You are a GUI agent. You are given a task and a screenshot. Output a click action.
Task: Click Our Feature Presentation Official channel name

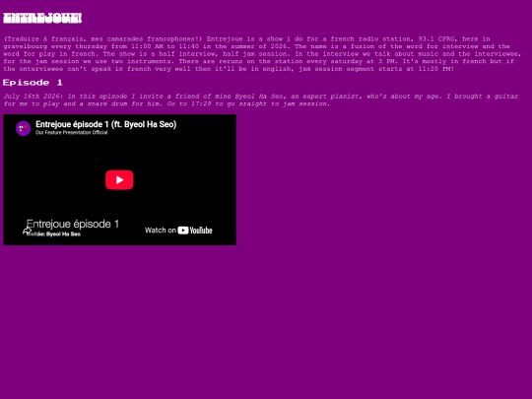[72, 133]
